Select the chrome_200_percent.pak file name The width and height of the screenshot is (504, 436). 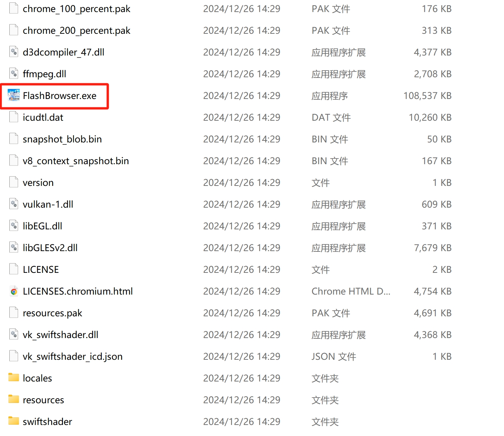click(x=76, y=31)
